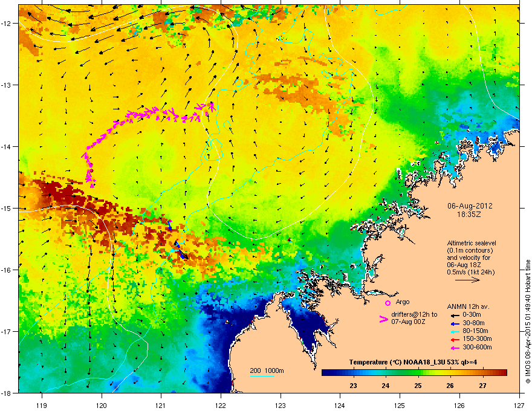Viewport: 532px width, 411px height.
Task: Click the colorbar tick label 23
Action: [x=353, y=386]
